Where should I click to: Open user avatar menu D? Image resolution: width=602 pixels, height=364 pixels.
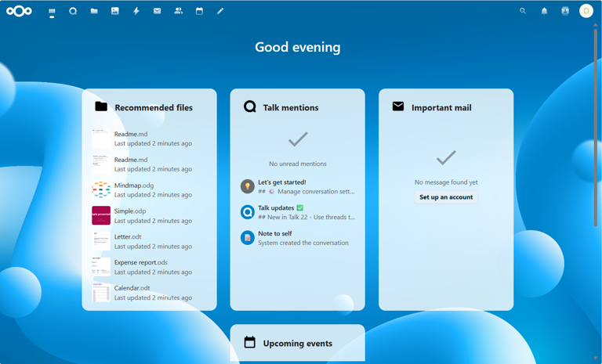(586, 11)
